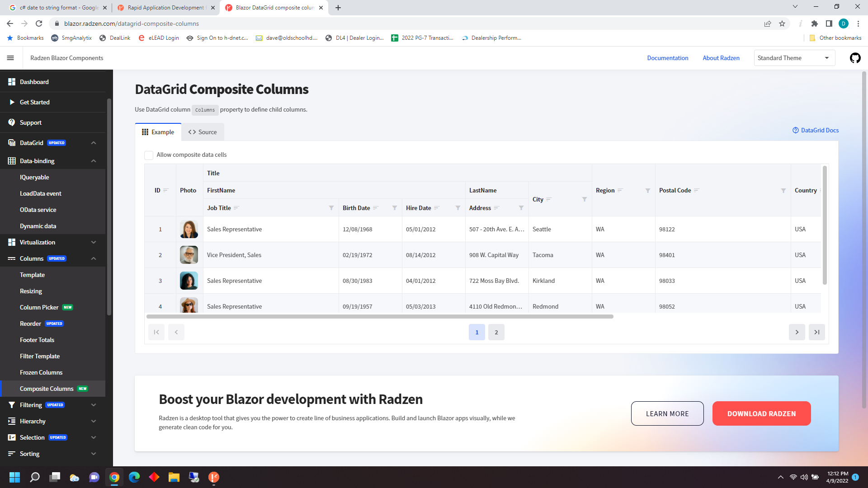The height and width of the screenshot is (488, 868).
Task: Open Windows search on the taskbar
Action: pyautogui.click(x=35, y=477)
